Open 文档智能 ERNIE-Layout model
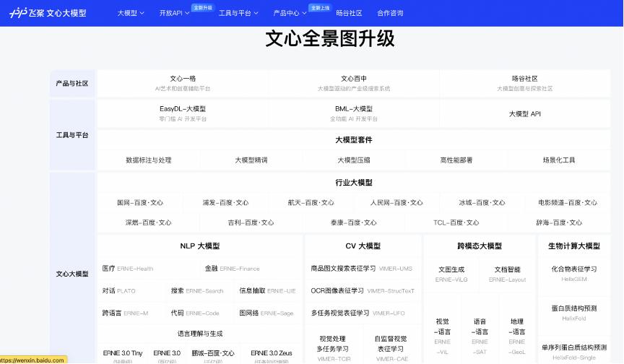Viewport: 624px width, 364px height. point(508,274)
